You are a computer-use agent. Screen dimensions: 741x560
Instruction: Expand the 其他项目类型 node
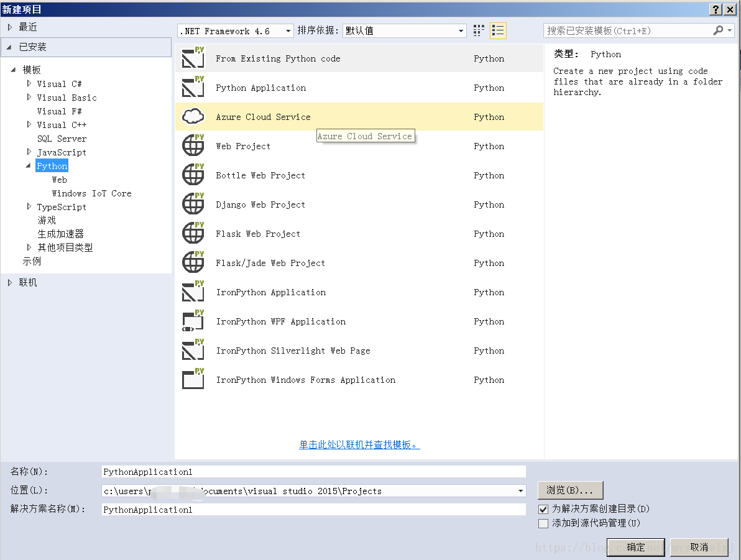29,247
